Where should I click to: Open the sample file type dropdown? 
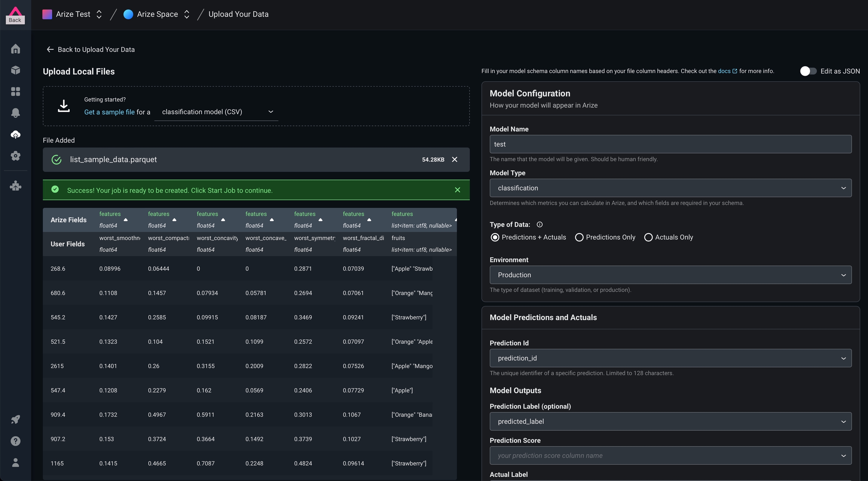pyautogui.click(x=217, y=112)
